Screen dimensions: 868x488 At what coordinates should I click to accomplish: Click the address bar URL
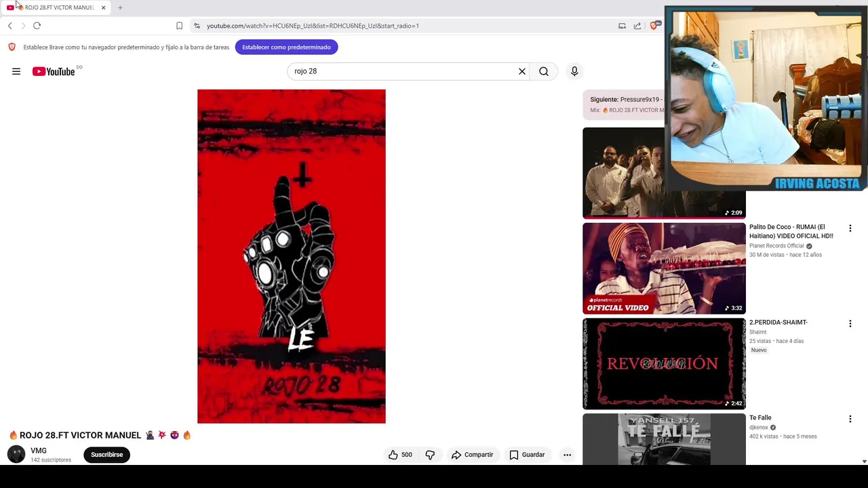pyautogui.click(x=313, y=26)
